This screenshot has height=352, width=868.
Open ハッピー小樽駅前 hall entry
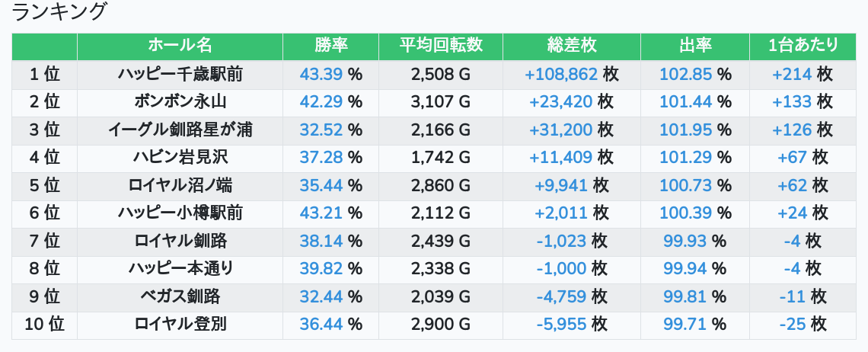(180, 213)
